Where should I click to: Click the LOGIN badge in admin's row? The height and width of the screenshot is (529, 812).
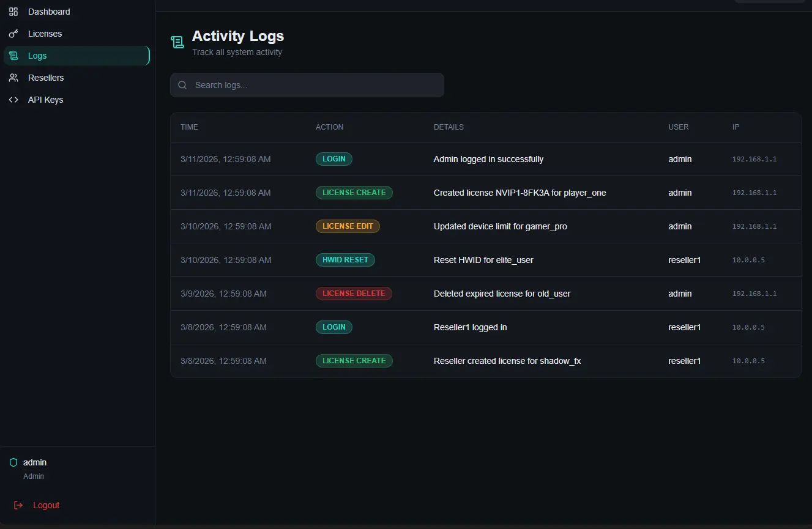(334, 159)
